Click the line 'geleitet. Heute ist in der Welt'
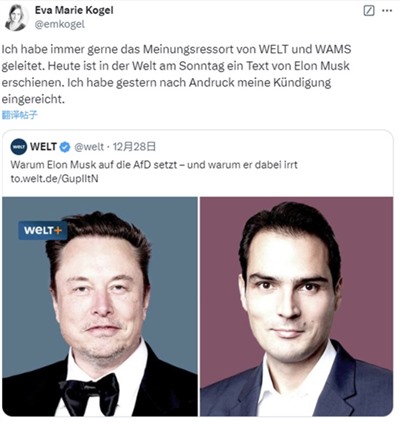The image size is (400, 422). coord(176,66)
